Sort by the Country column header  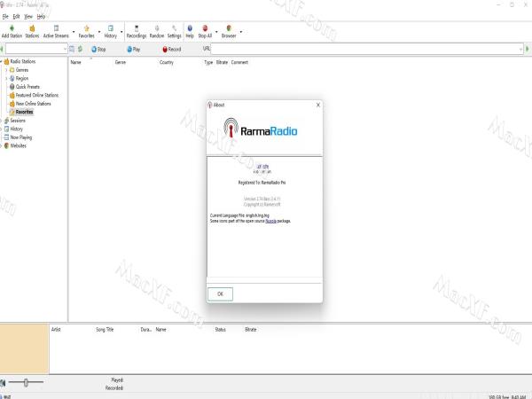pos(167,62)
